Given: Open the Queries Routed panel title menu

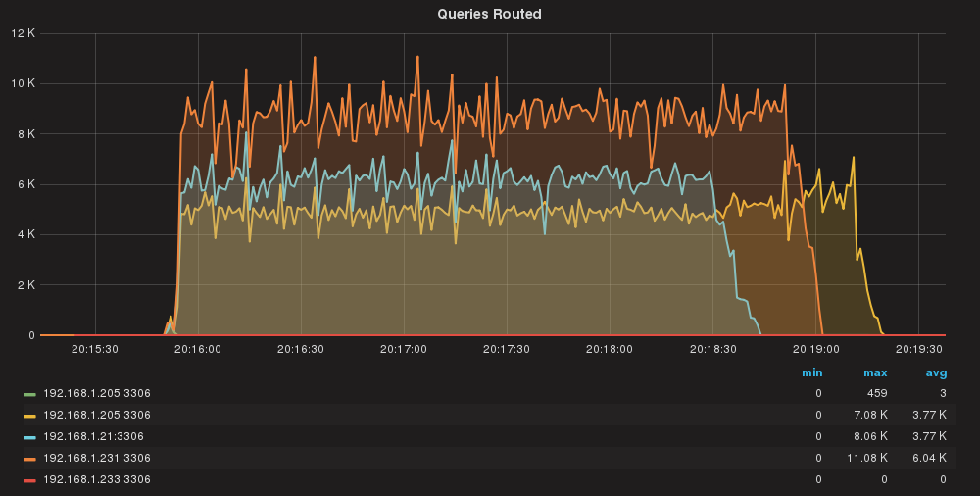Looking at the screenshot, I should 489,14.
